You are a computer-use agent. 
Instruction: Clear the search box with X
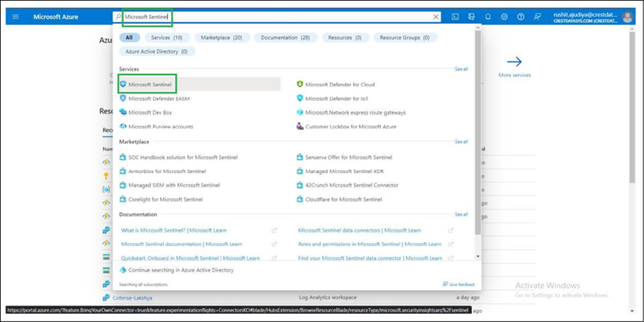(x=436, y=17)
